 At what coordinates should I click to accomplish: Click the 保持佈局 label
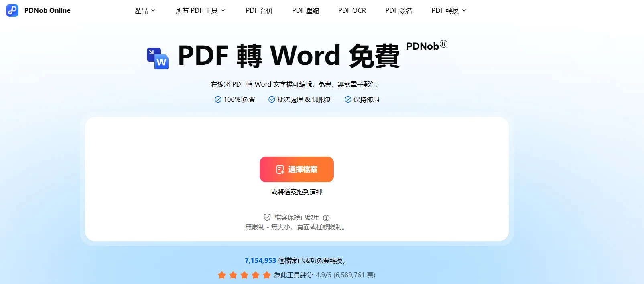(x=366, y=99)
